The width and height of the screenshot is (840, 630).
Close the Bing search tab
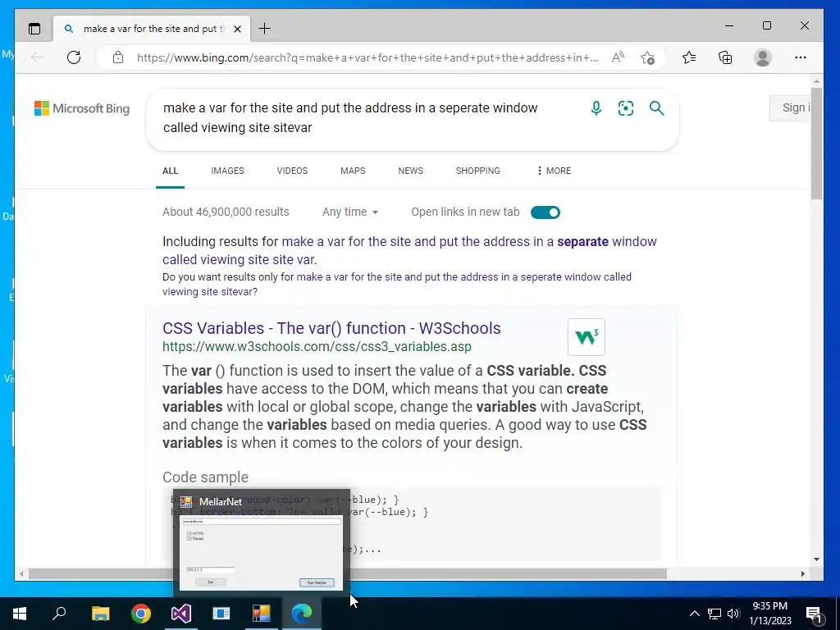[x=237, y=29]
